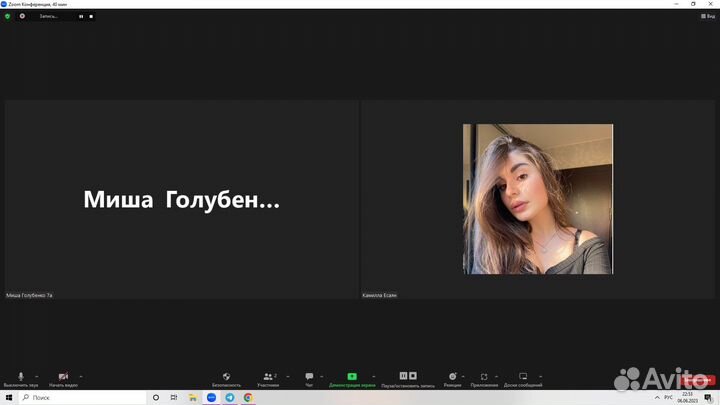
Task: Click the 'Камилла' participant name label
Action: [379, 295]
